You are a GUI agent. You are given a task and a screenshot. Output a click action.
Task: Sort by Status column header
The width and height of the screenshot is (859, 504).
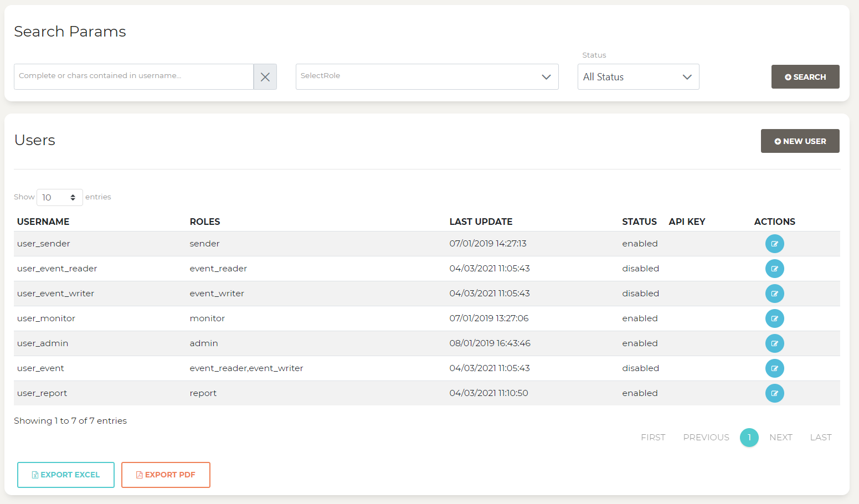(639, 222)
